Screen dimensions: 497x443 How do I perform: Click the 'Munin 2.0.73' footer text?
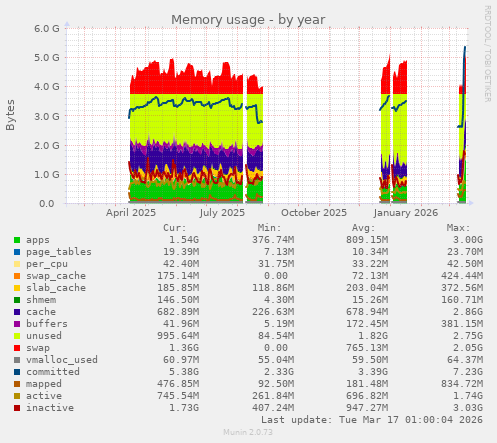click(248, 432)
